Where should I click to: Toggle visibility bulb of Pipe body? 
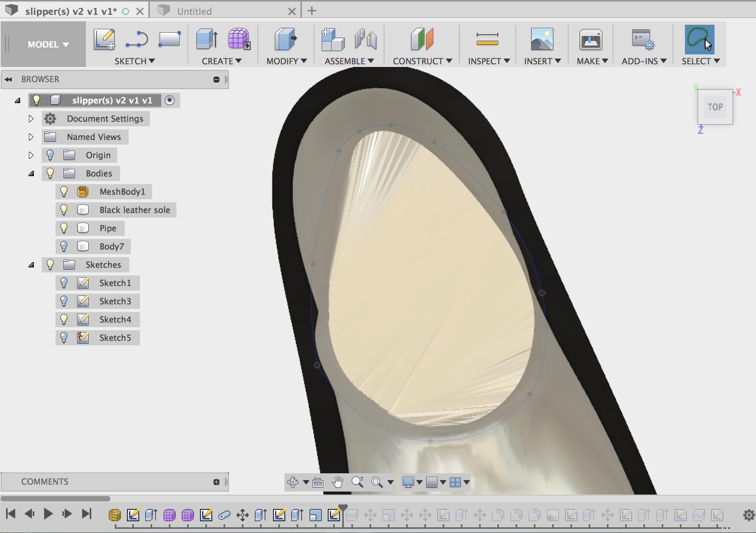(x=64, y=228)
